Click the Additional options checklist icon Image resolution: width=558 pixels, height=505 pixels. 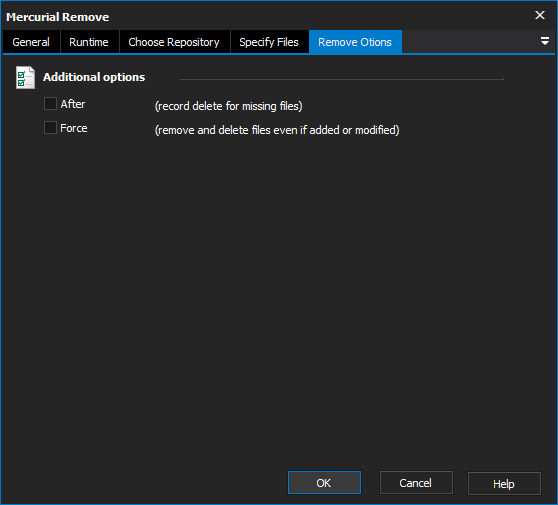point(25,77)
